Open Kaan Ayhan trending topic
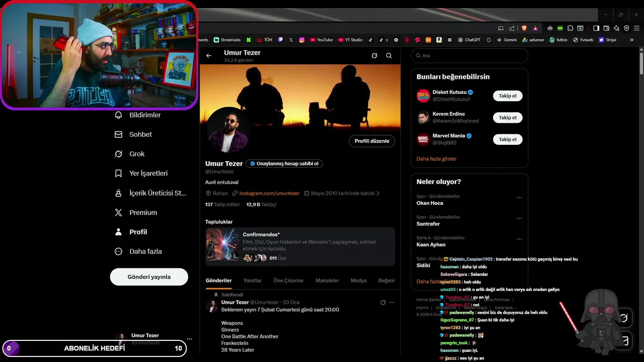This screenshot has width=644, height=362. (431, 245)
